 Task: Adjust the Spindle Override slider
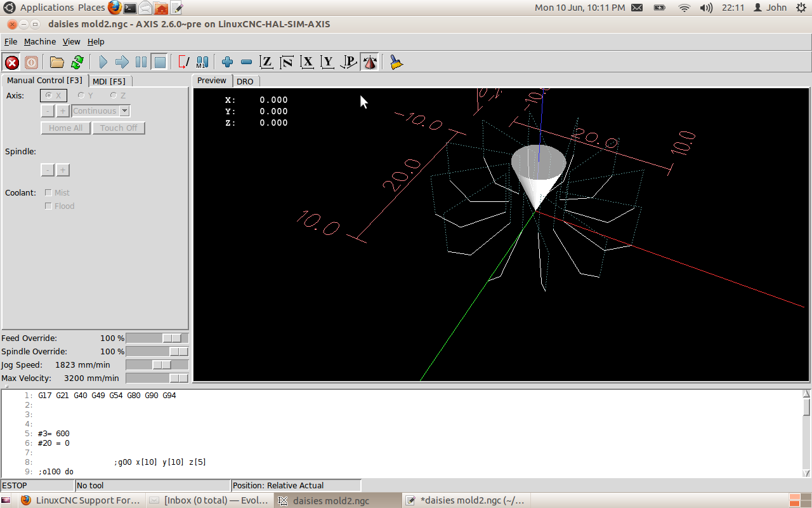tap(157, 351)
